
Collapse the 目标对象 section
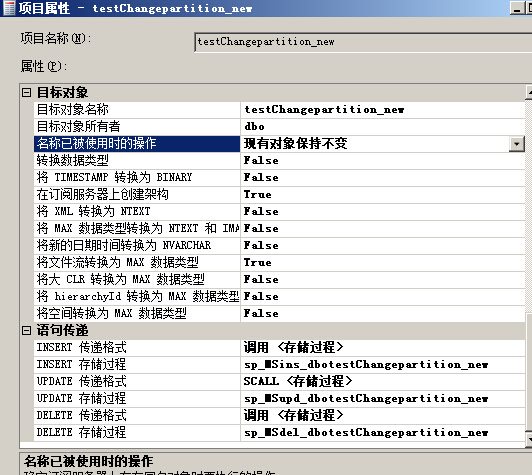(x=26, y=92)
